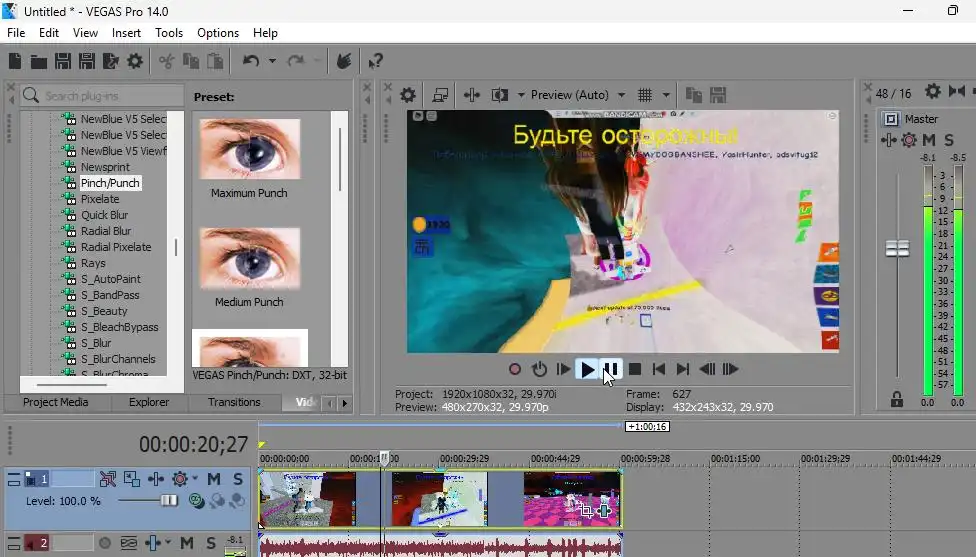
Task: Select the Rays plug-in
Action: [93, 263]
